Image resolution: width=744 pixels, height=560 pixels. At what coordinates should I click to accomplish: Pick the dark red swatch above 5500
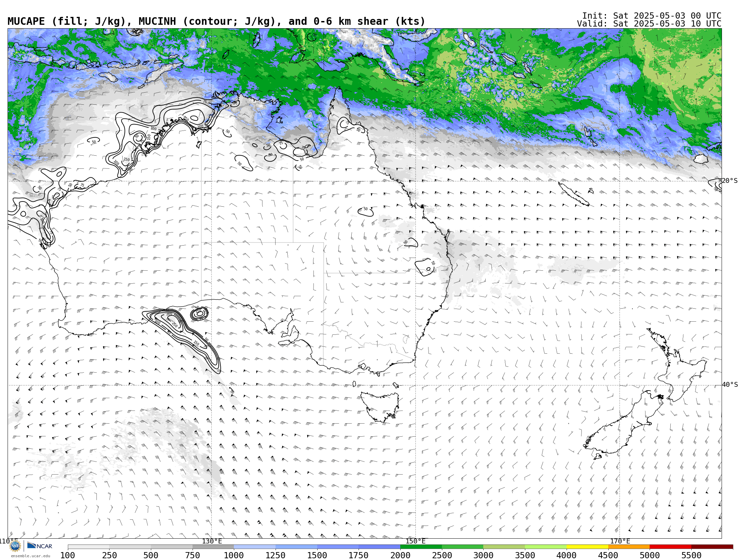click(x=712, y=547)
